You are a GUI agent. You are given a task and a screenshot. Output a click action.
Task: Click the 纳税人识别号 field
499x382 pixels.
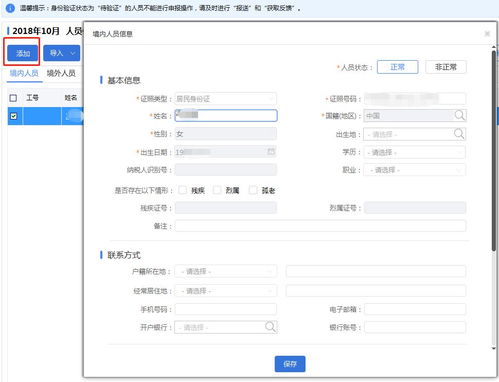226,170
